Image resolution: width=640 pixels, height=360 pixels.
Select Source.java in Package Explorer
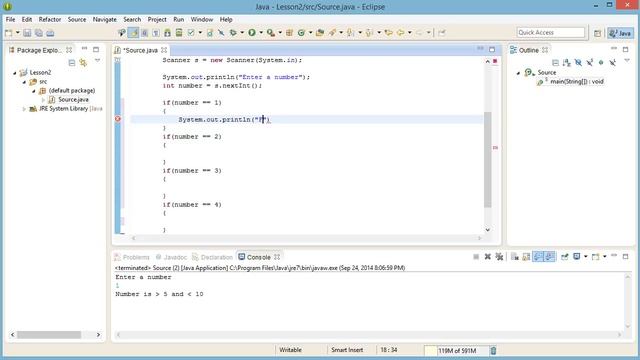click(x=73, y=100)
